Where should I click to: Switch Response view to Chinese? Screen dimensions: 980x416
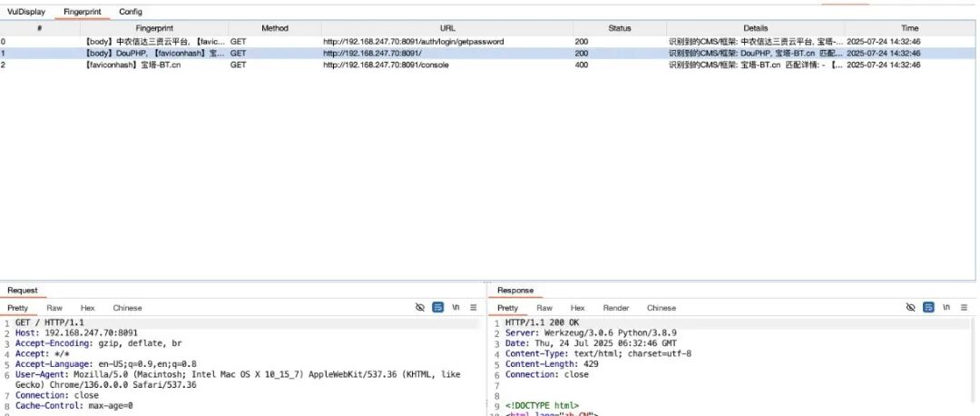[x=661, y=308]
